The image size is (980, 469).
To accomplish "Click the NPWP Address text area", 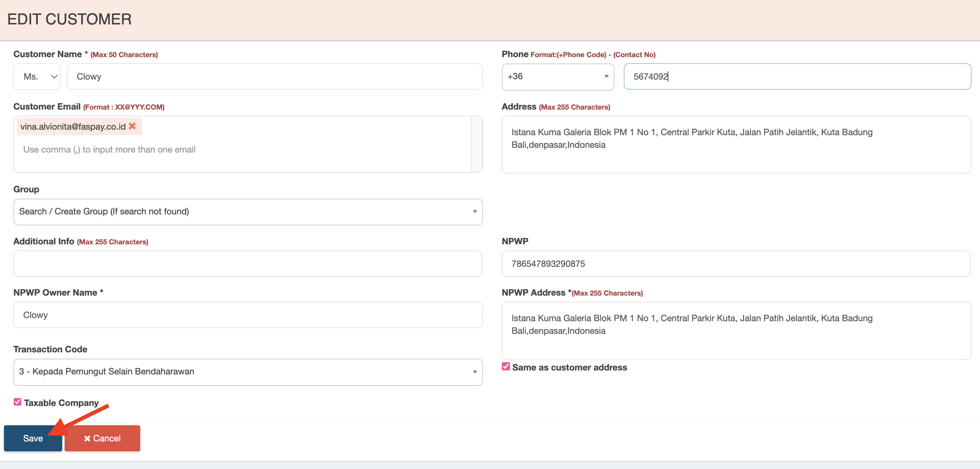I will pyautogui.click(x=736, y=330).
